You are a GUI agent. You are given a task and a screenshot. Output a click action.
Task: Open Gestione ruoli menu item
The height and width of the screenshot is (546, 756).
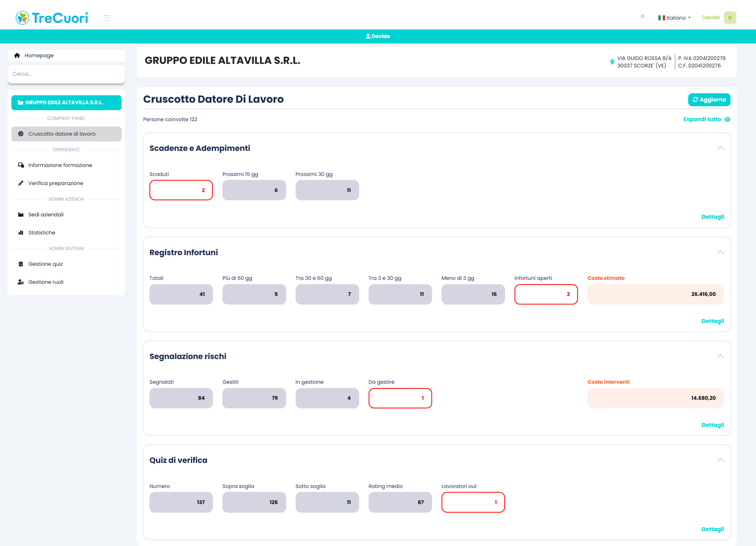tap(46, 282)
